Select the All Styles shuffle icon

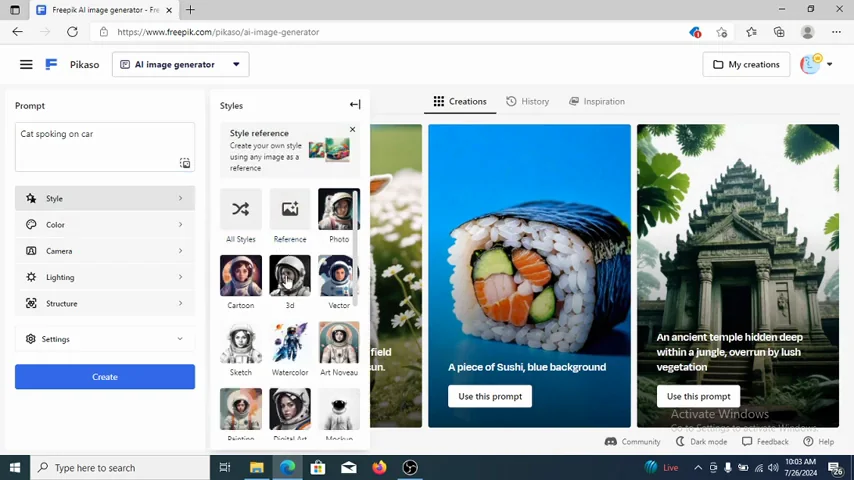[x=241, y=209]
